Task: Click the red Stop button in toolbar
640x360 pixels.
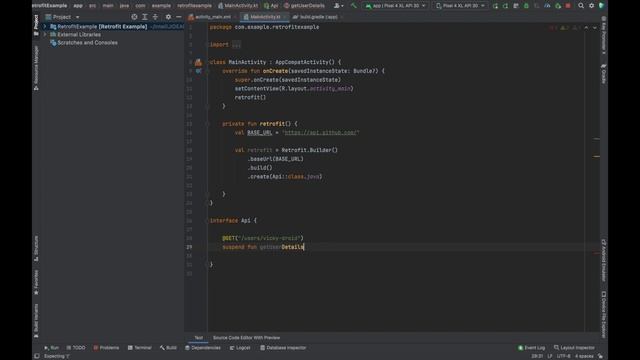Action: pyautogui.click(x=568, y=6)
